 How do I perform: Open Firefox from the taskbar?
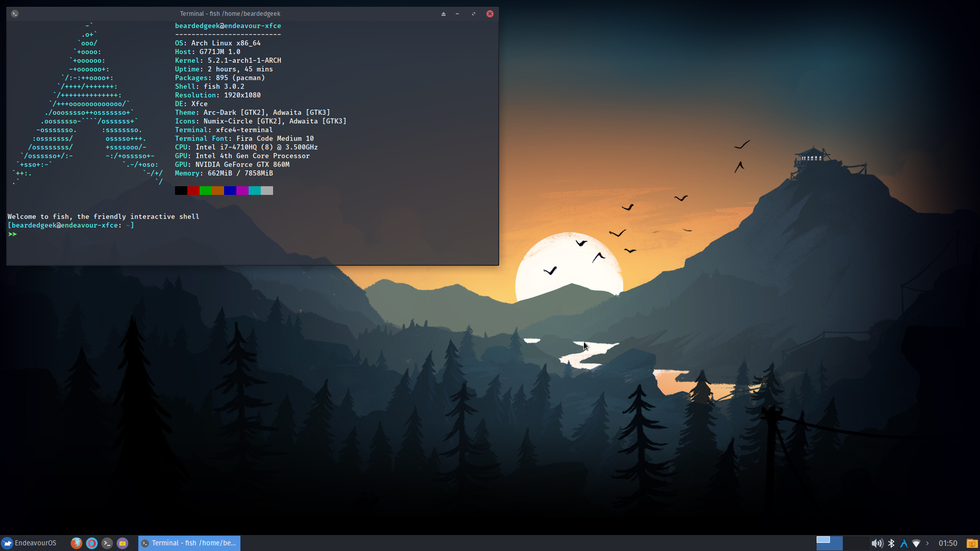[x=77, y=543]
